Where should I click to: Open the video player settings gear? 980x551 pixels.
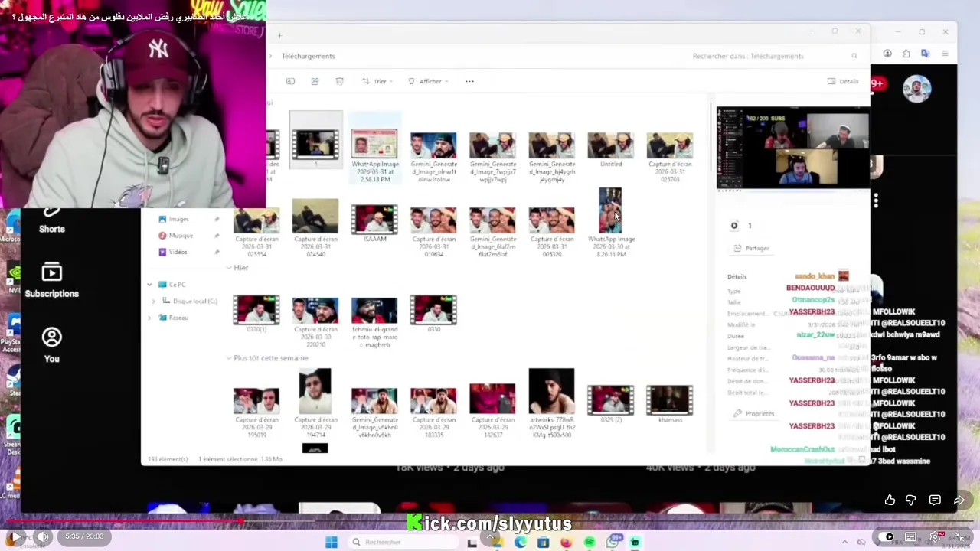[x=936, y=537]
